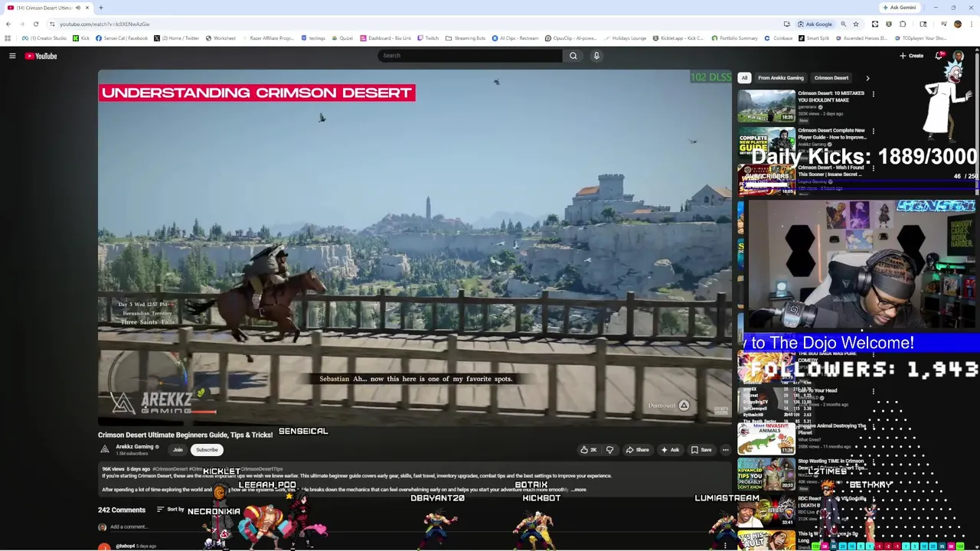Select the All filter chip

coord(744,78)
